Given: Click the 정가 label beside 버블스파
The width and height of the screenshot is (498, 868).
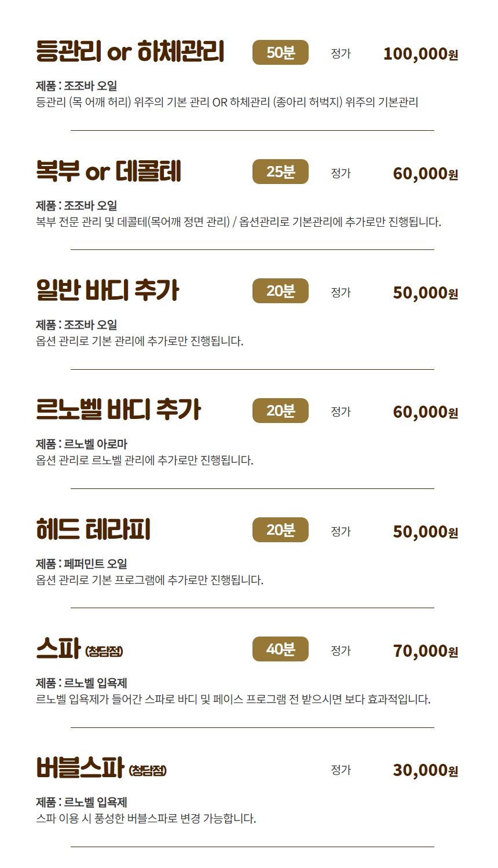Looking at the screenshot, I should pyautogui.click(x=340, y=770).
